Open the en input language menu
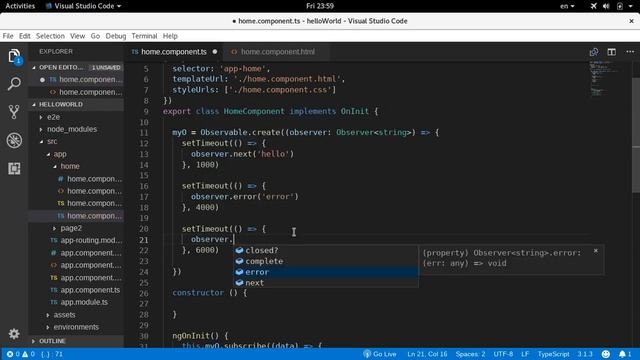This screenshot has height=360, width=640. coord(567,6)
